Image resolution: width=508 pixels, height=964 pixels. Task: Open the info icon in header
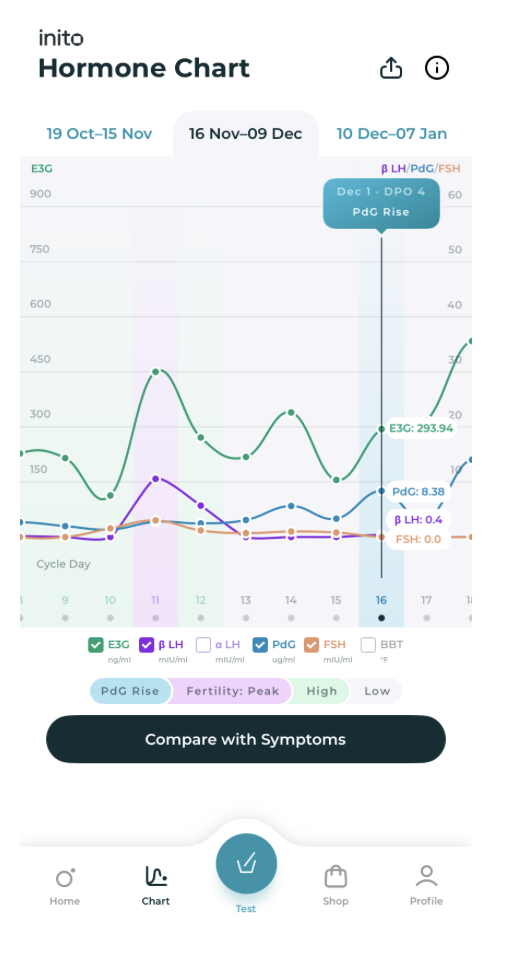[437, 68]
